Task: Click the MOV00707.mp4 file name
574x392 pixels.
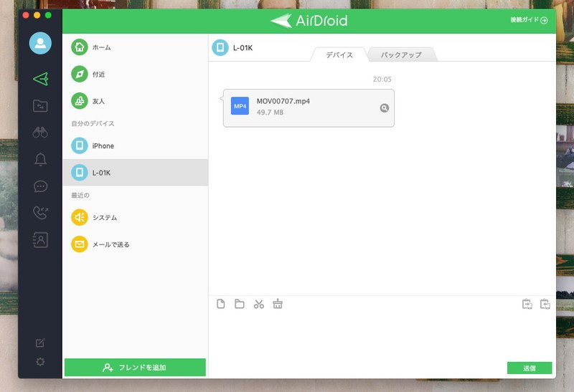Action: [x=283, y=101]
